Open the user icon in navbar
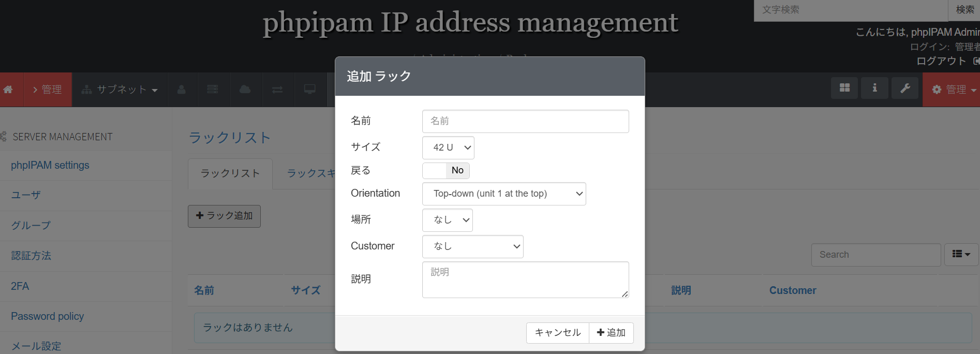 pyautogui.click(x=182, y=90)
